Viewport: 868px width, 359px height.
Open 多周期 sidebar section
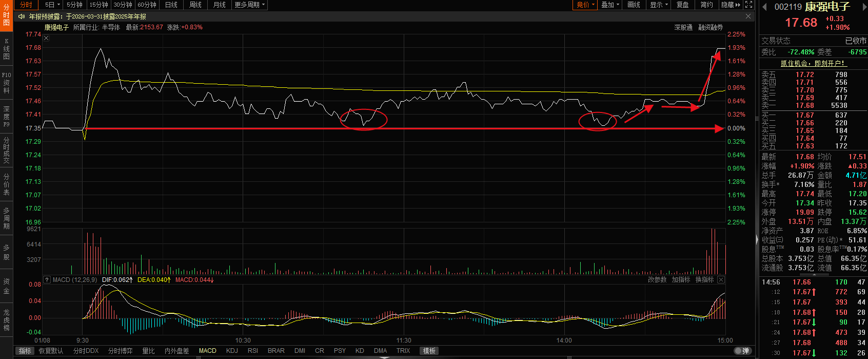6,218
